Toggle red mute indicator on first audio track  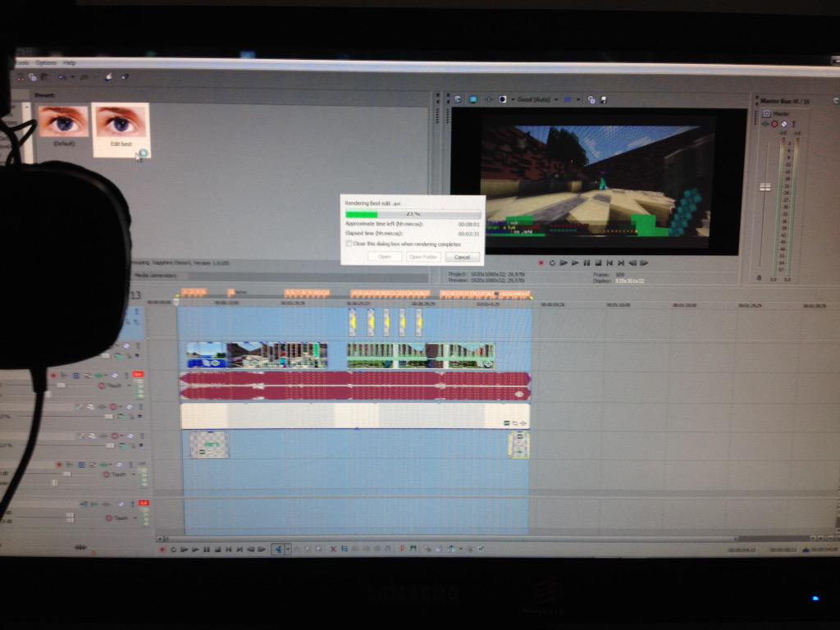pos(138,374)
